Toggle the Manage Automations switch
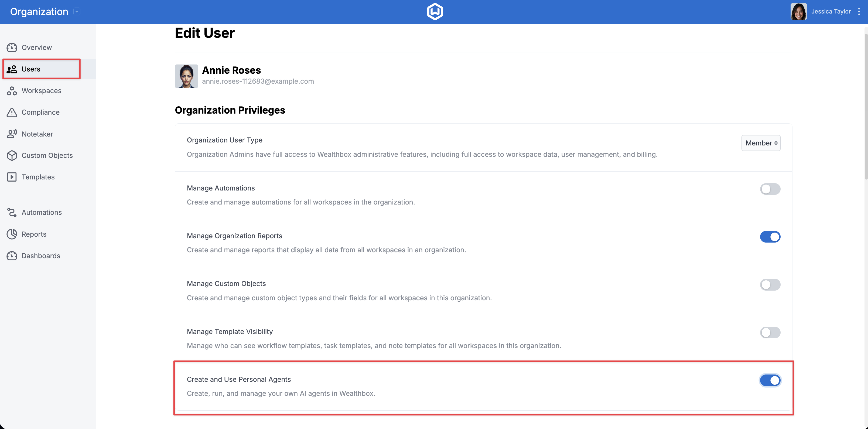Screen dimensions: 868x429 tap(770, 189)
